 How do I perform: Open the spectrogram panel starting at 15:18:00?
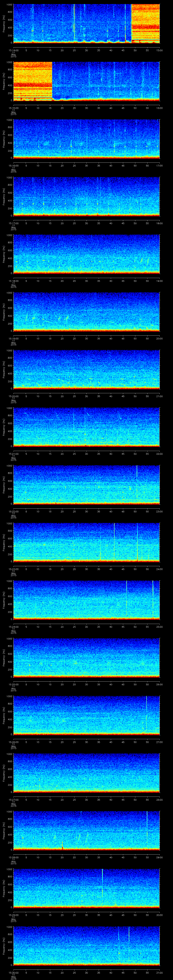tap(86, 254)
